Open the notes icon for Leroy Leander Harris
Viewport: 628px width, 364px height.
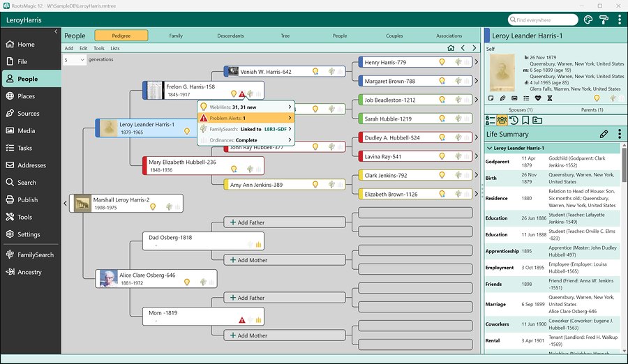tap(491, 98)
